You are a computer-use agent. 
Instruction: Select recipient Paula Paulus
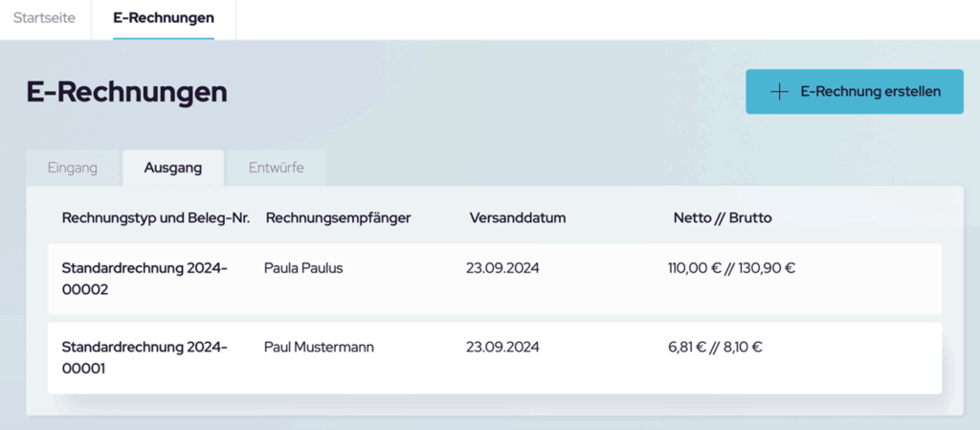pos(303,269)
